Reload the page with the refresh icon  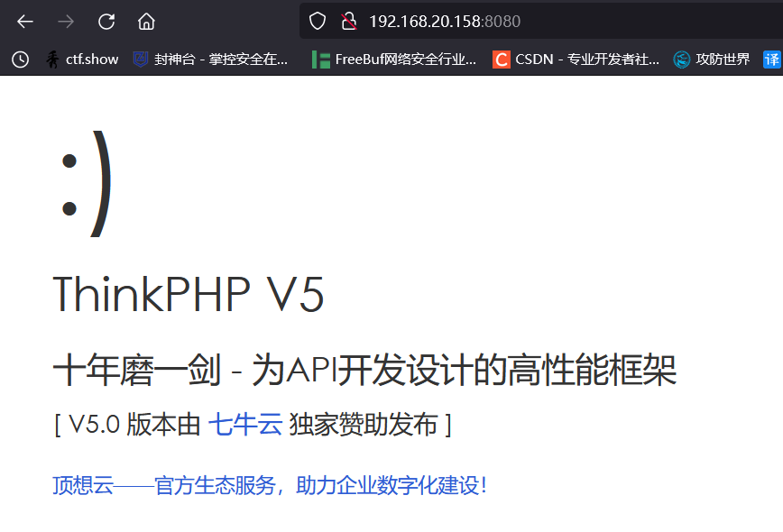pos(106,22)
